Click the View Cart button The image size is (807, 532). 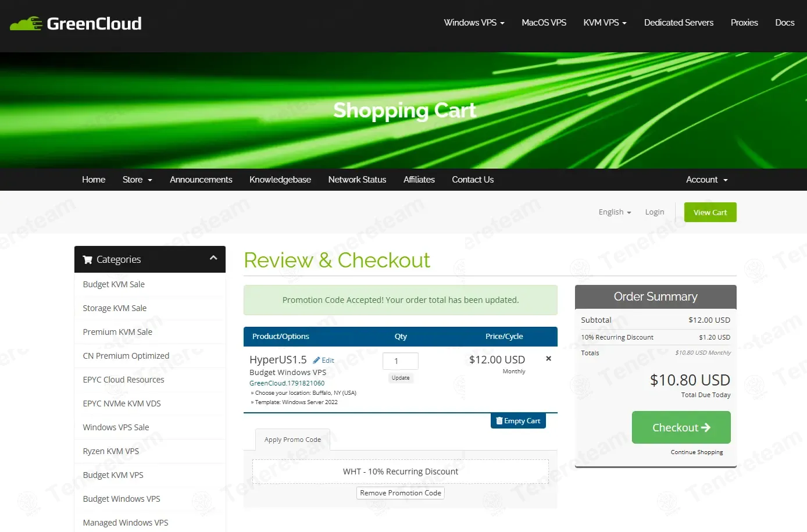(710, 212)
